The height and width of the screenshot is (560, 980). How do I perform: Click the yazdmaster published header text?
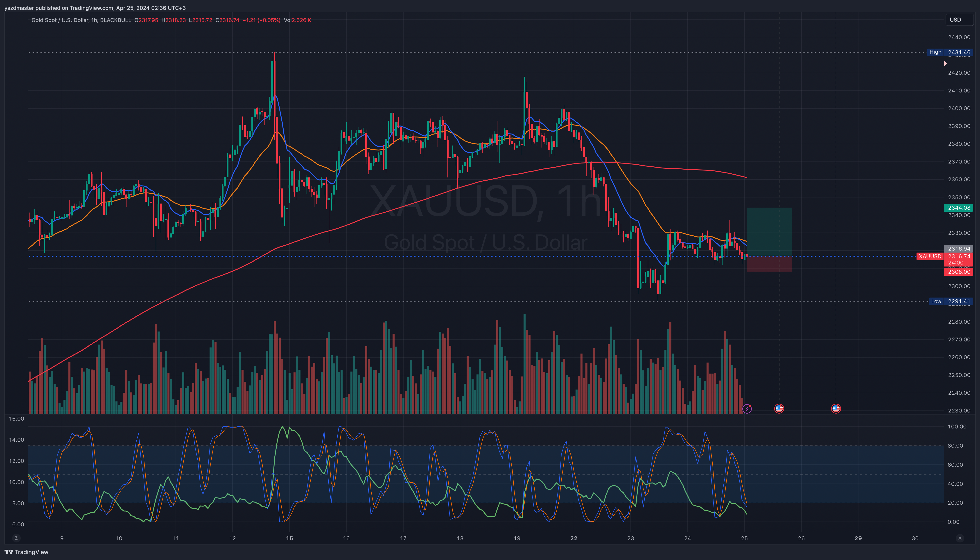tap(95, 8)
